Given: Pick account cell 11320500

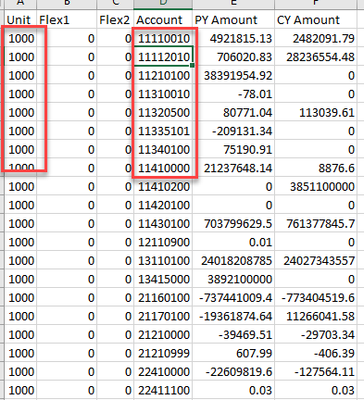Looking at the screenshot, I should 163,113.
